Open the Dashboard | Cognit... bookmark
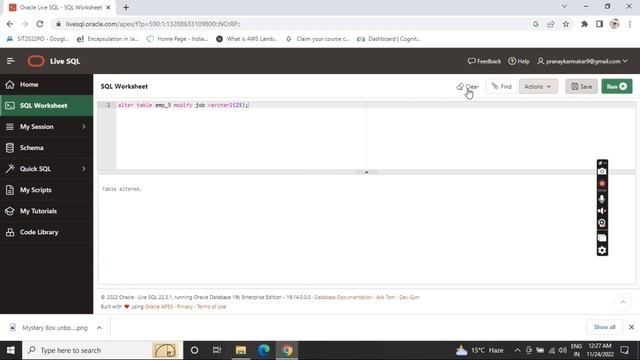 pos(389,39)
